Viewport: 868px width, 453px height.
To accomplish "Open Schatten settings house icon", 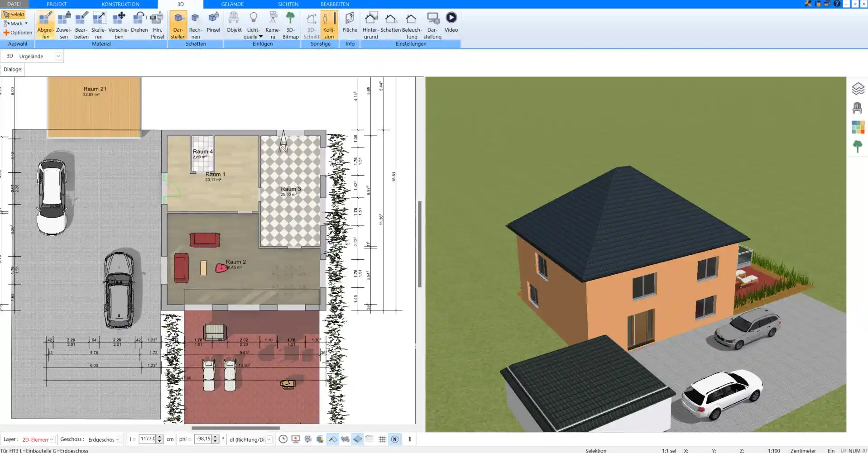I will point(390,23).
